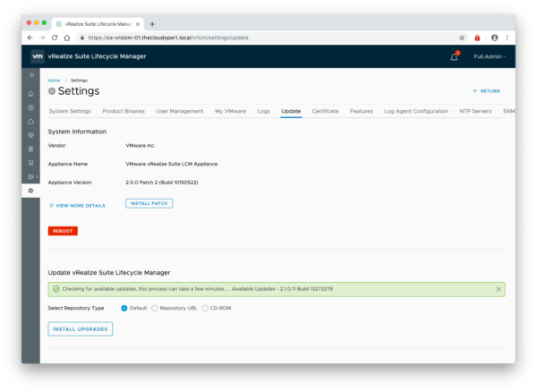
Task: Bookmark this page with star icon
Action: point(462,38)
